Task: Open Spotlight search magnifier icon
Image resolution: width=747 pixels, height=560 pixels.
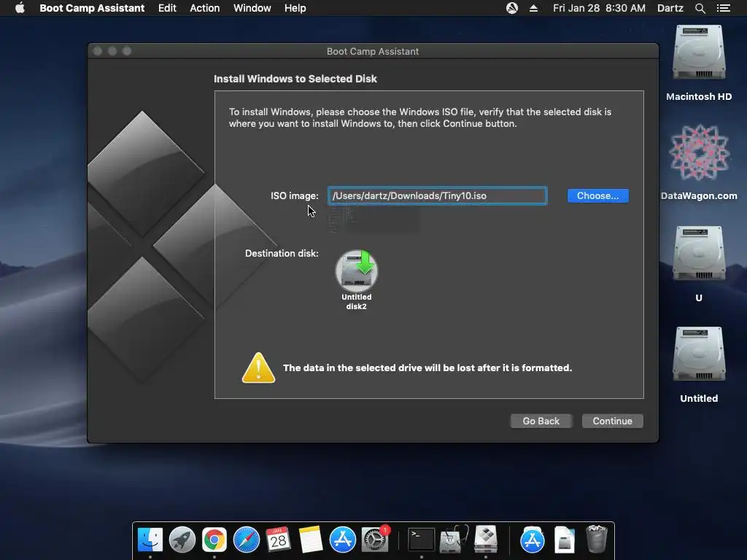Action: click(x=700, y=8)
